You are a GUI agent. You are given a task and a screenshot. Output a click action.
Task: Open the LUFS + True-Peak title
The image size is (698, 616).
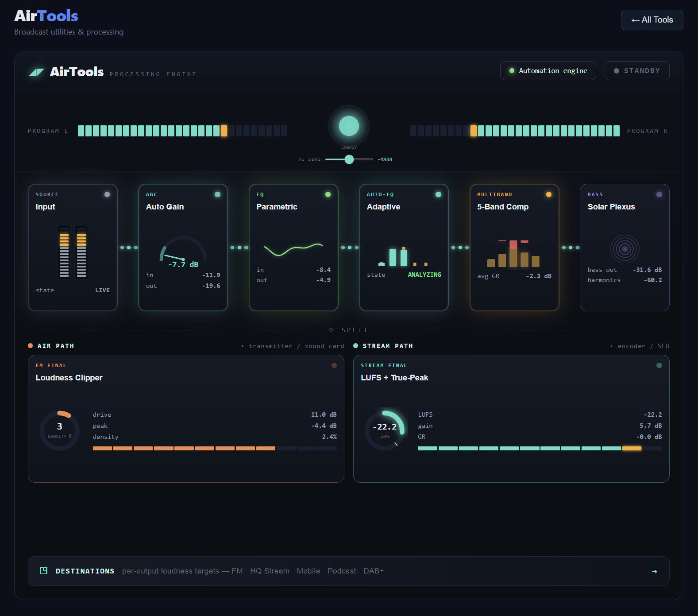point(394,378)
